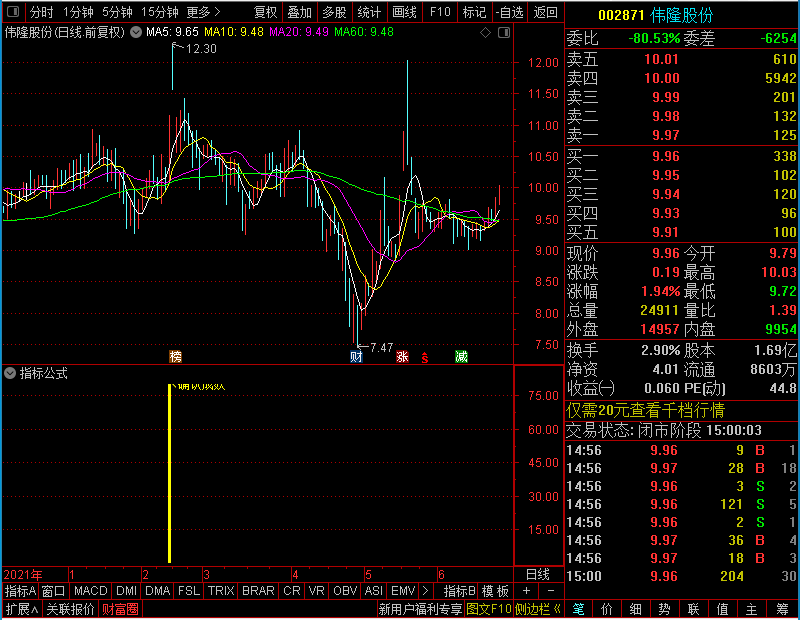Select the 价 price distribution tab
800x620 pixels.
pos(607,609)
